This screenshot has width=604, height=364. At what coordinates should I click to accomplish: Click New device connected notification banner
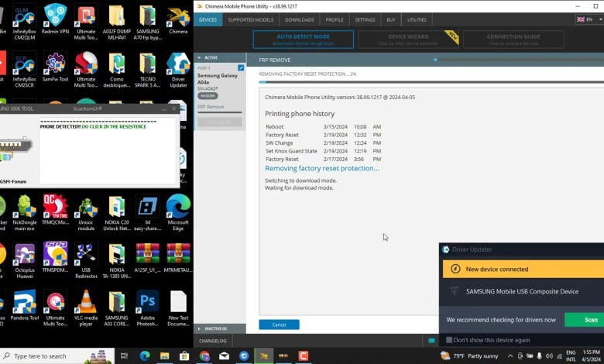[523, 269]
